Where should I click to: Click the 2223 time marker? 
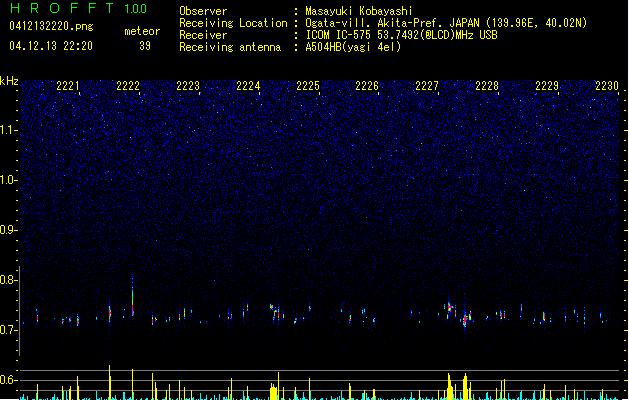188,86
